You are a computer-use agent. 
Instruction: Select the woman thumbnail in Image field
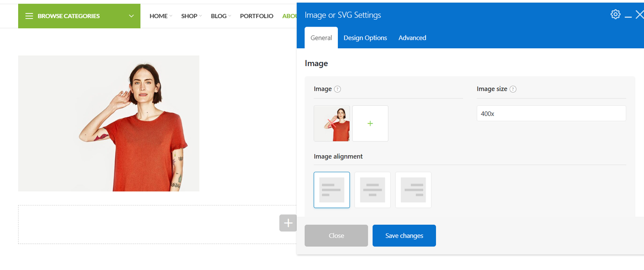pyautogui.click(x=332, y=123)
